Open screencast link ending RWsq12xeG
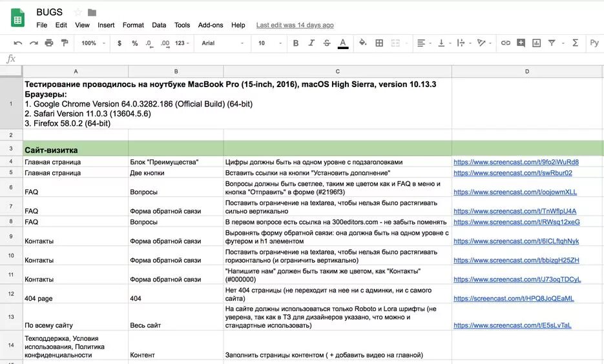Viewport: 604px width, 364px height. click(x=517, y=222)
